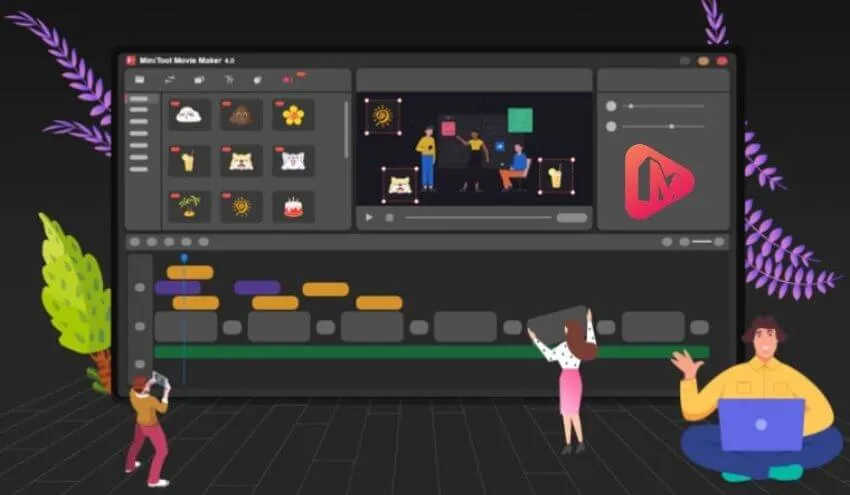Viewport: 850px width, 495px height.
Task: Choose the brown poop sticker in the library
Action: [241, 114]
